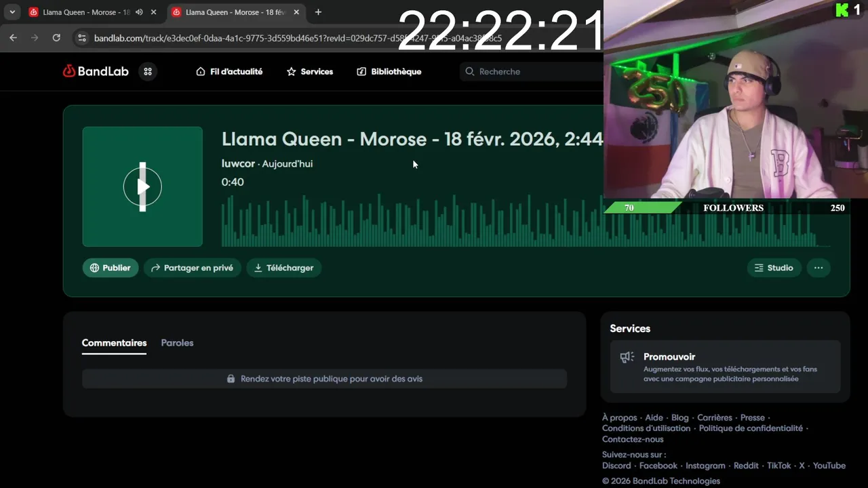
Task: Open the BandLab home logo
Action: click(x=96, y=71)
